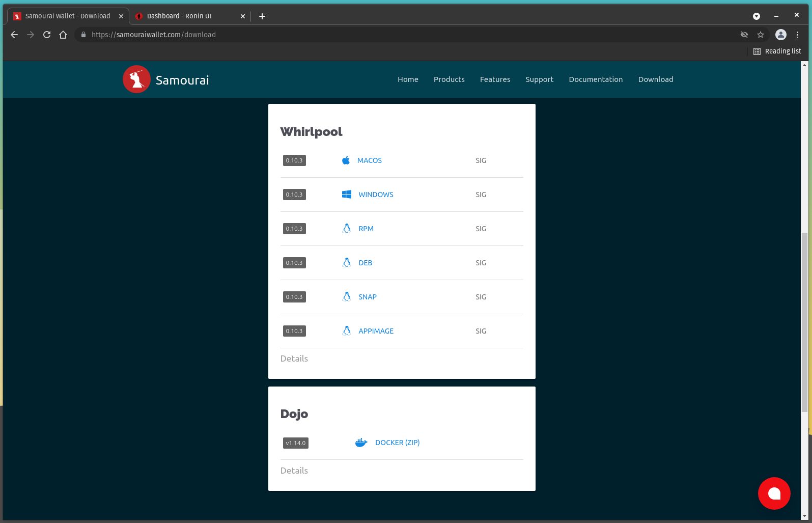
Task: Open the Products nav menu item
Action: (449, 79)
